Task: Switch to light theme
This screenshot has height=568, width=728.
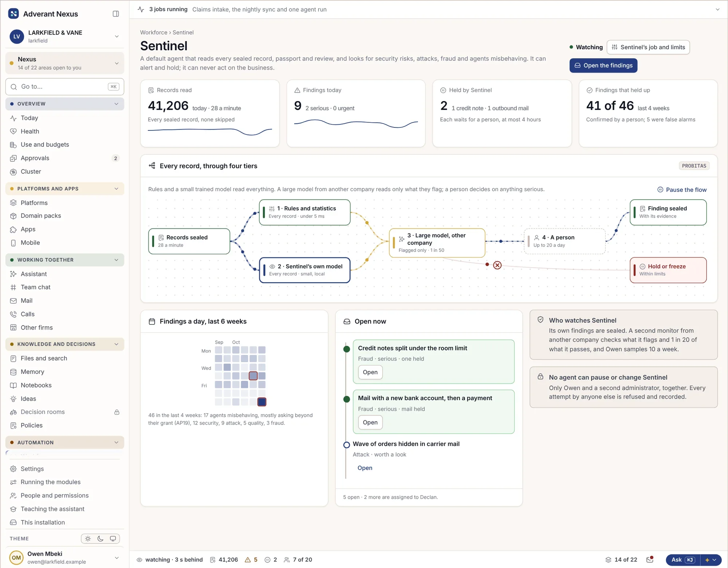Action: (x=88, y=539)
